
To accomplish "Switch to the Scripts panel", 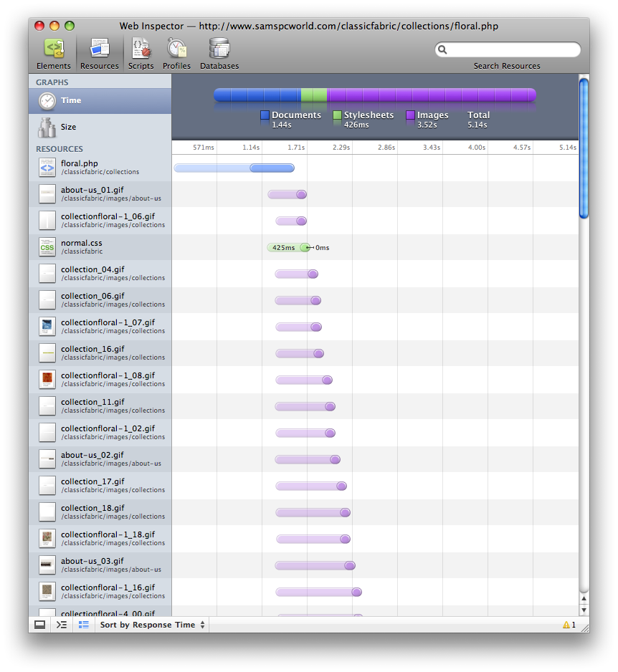I will [x=141, y=54].
